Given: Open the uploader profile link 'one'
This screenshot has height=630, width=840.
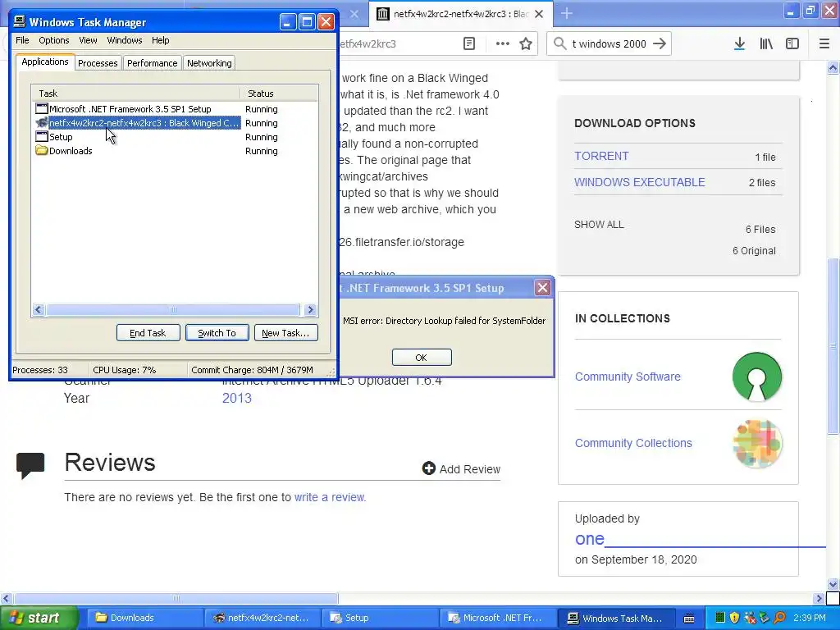Looking at the screenshot, I should 589,539.
